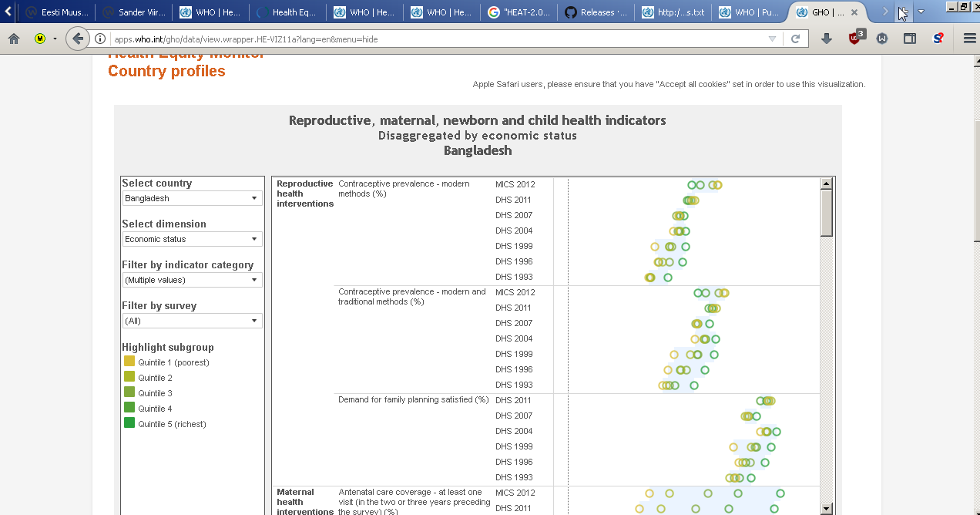This screenshot has height=515, width=980.
Task: Select 'Demand for family planning satisfied (%)' label
Action: coord(414,400)
